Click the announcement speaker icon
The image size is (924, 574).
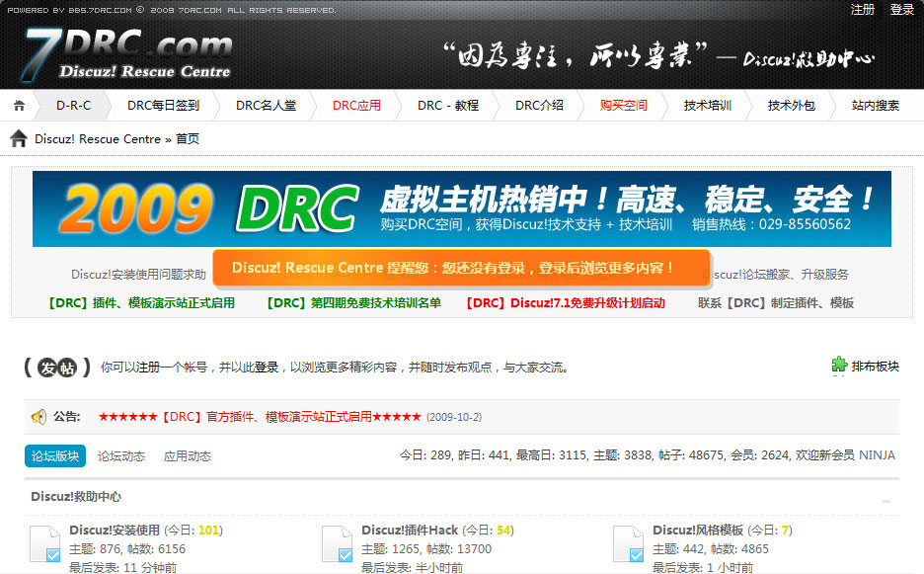tap(38, 417)
